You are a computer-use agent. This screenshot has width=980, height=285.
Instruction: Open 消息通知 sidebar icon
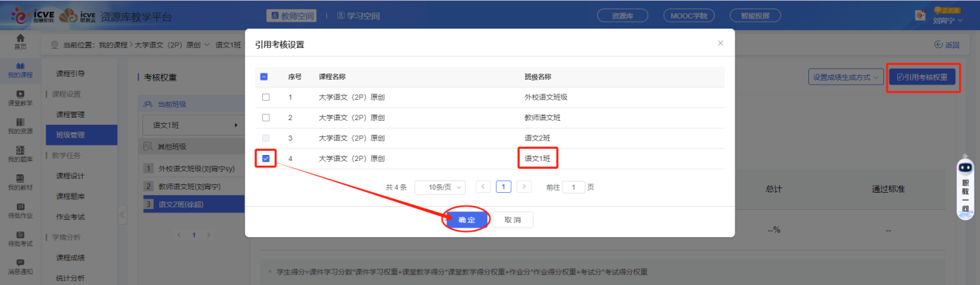[x=20, y=266]
